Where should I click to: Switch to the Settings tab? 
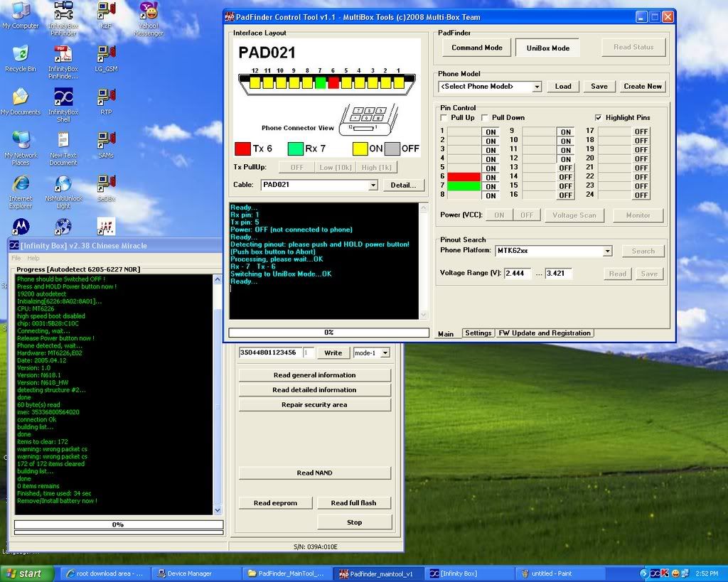coord(478,333)
